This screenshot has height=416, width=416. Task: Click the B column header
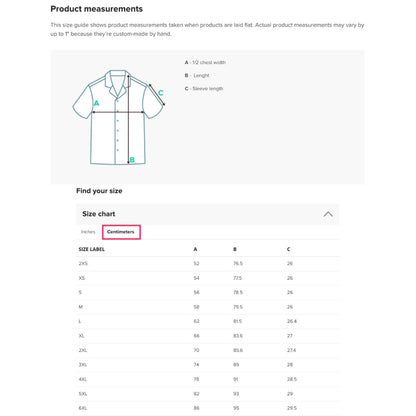coord(235,249)
